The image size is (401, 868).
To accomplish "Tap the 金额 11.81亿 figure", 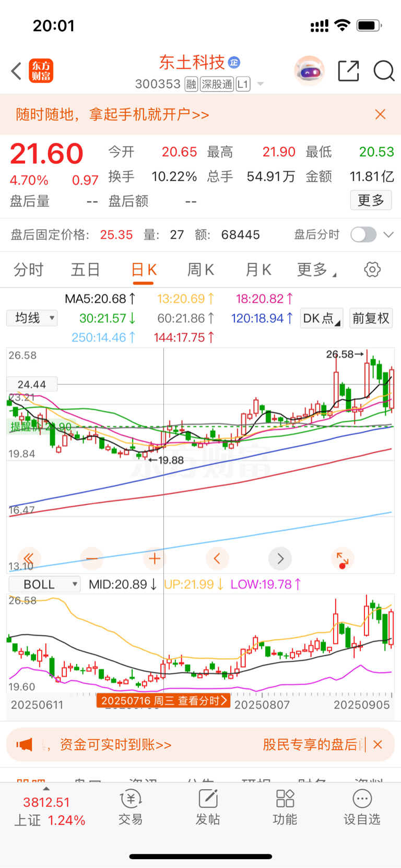I will click(x=372, y=176).
